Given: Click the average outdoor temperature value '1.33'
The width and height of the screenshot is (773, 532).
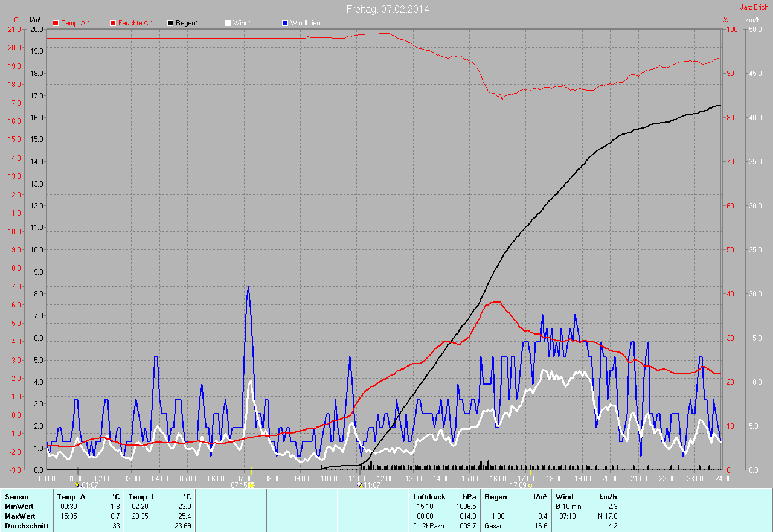Looking at the screenshot, I should [x=113, y=526].
